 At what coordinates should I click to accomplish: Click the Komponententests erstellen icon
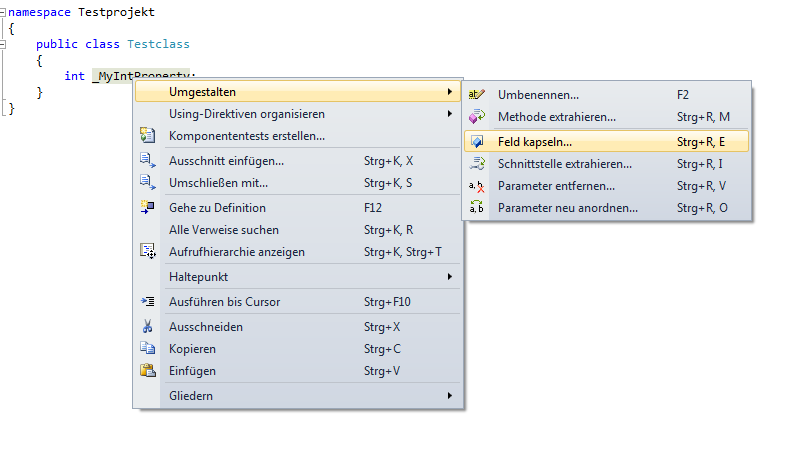(x=148, y=135)
